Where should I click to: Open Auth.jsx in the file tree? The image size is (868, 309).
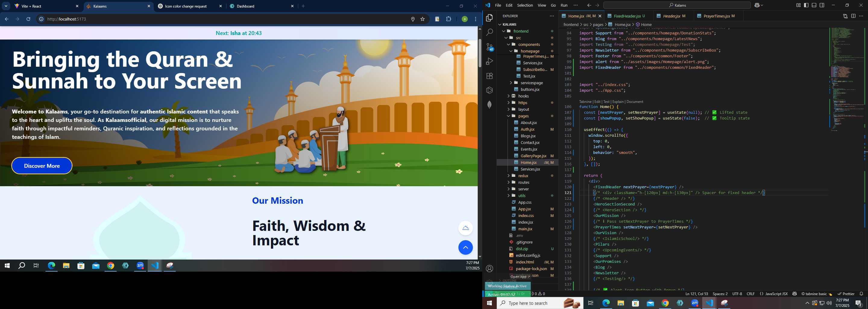(x=527, y=129)
